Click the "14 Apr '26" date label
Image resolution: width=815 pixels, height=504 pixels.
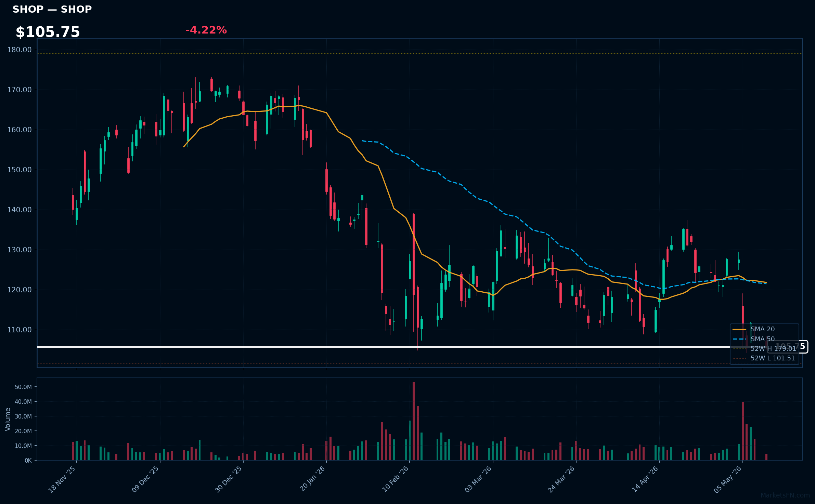(x=645, y=479)
